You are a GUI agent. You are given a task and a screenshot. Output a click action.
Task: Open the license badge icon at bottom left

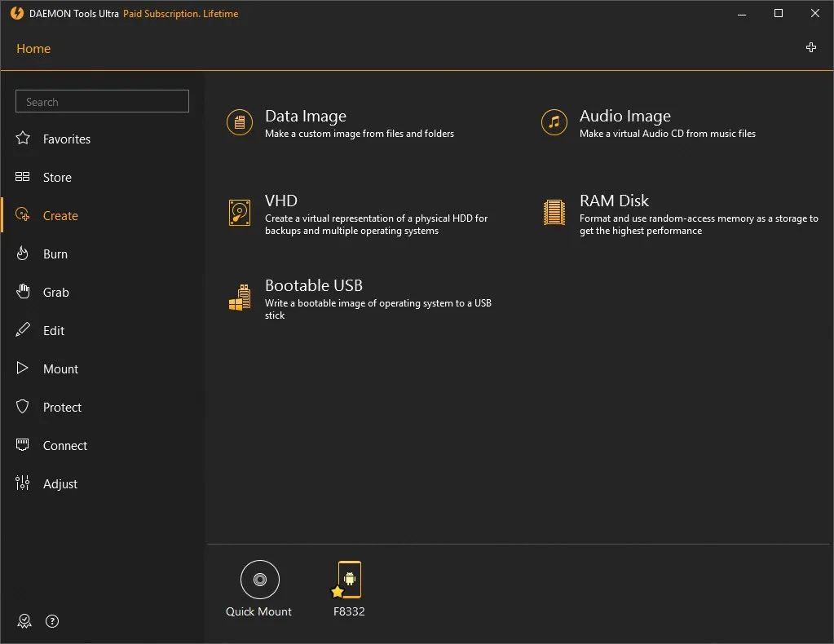click(24, 621)
